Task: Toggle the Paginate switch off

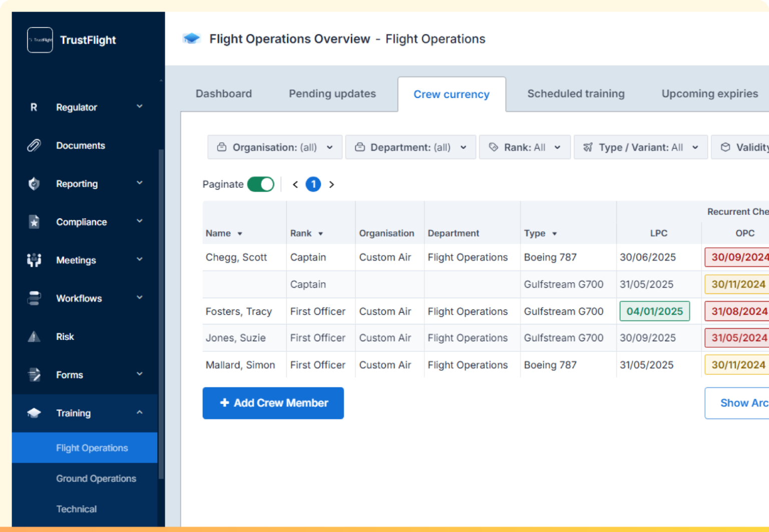Action: (260, 184)
